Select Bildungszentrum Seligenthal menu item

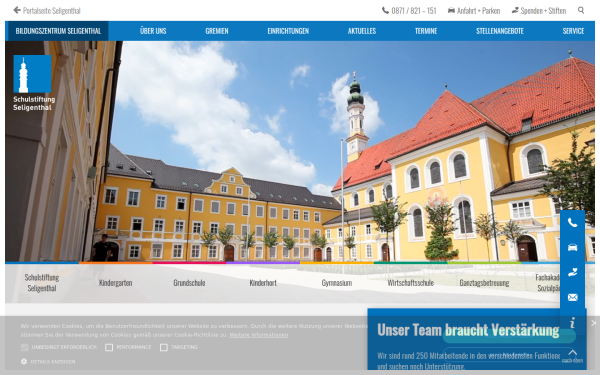tap(57, 31)
